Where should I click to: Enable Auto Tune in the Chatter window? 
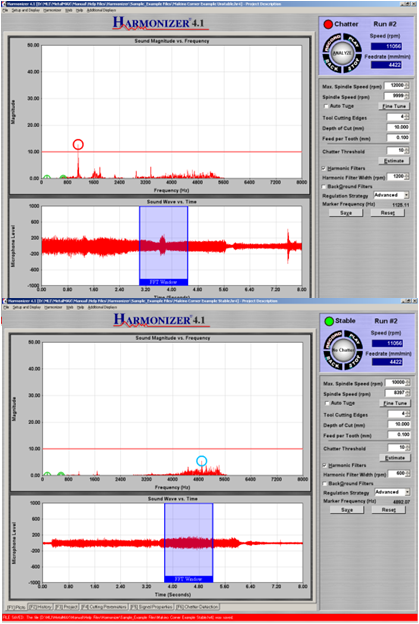coord(326,107)
